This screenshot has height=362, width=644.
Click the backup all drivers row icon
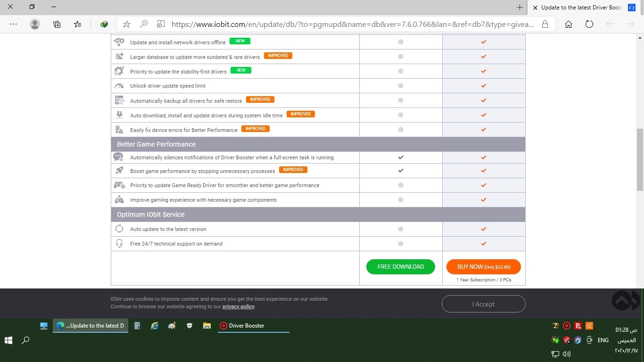click(119, 100)
